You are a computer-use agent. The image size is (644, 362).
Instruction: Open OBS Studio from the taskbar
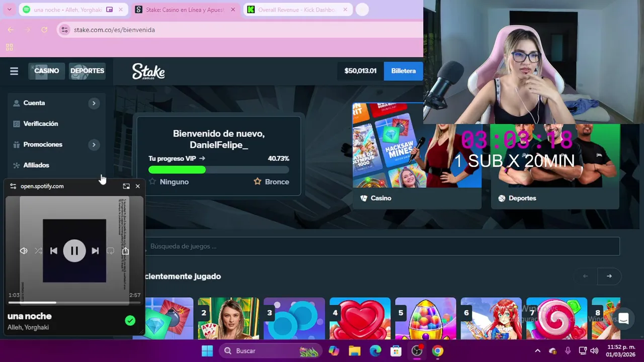[417, 351]
